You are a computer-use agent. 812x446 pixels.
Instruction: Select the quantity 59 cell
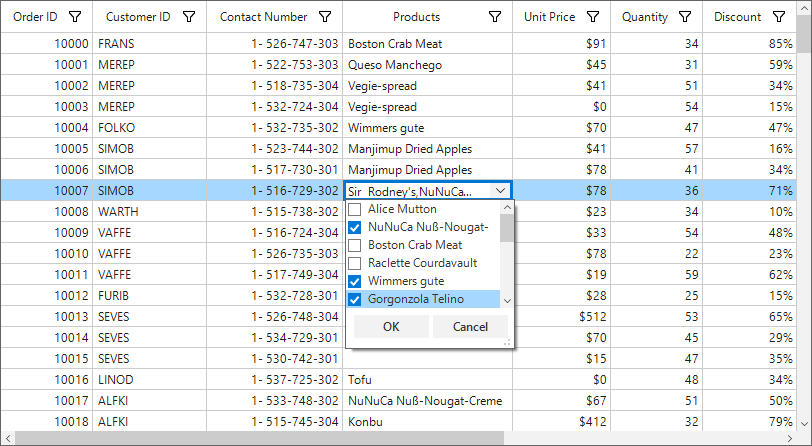657,275
